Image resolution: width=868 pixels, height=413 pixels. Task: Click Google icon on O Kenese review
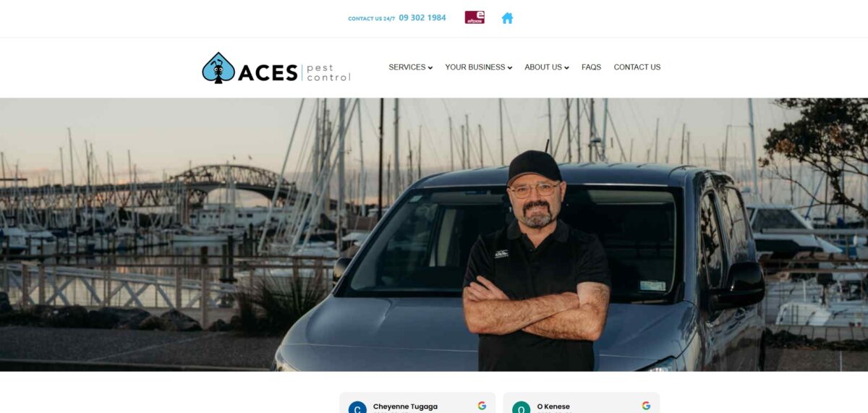pyautogui.click(x=646, y=406)
